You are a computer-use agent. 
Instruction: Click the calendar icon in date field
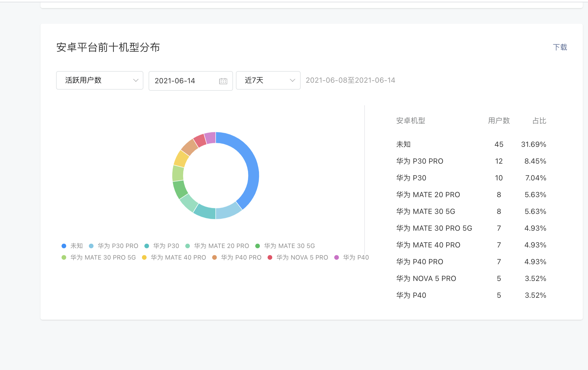[x=223, y=81]
